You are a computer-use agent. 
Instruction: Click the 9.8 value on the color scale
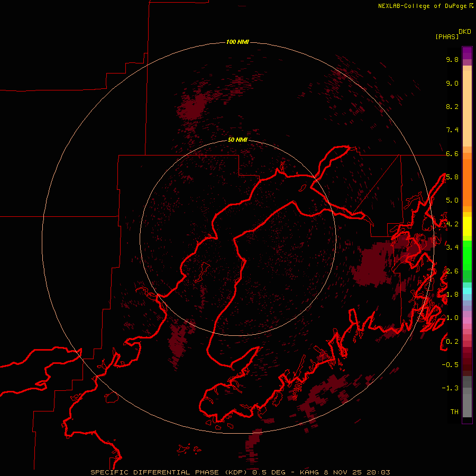[x=452, y=60]
